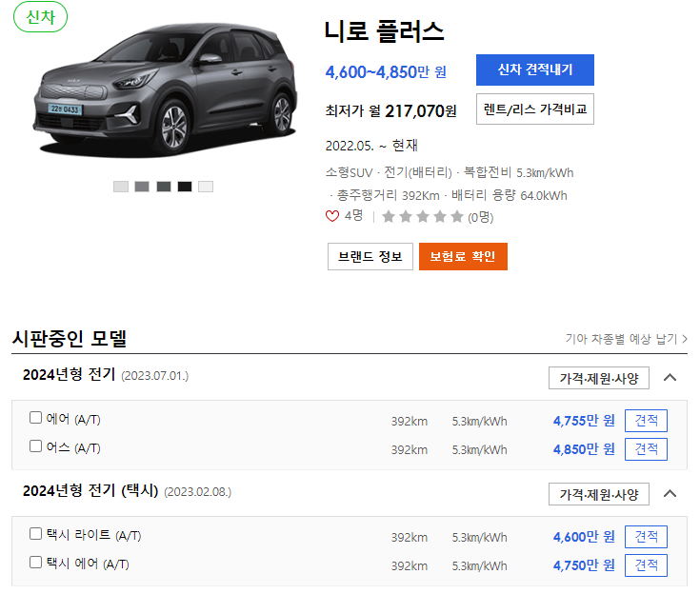This screenshot has height=594, width=700.
Task: Click the 최저가 월 217,070원 text
Action: pyautogui.click(x=390, y=110)
